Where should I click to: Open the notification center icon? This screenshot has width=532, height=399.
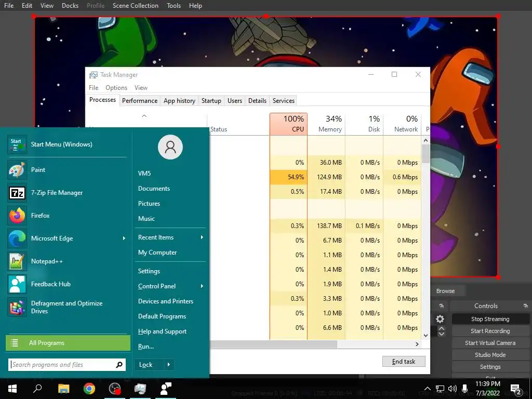(x=516, y=389)
